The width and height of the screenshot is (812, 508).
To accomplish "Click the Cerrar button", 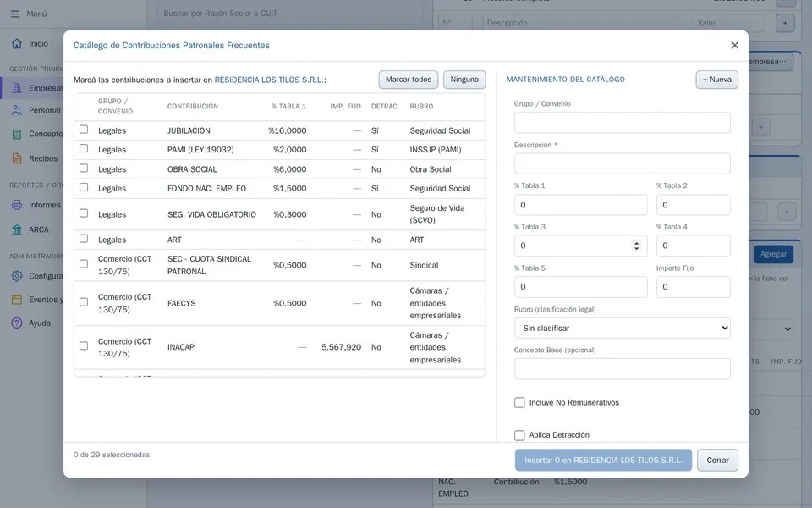I will click(x=718, y=461).
